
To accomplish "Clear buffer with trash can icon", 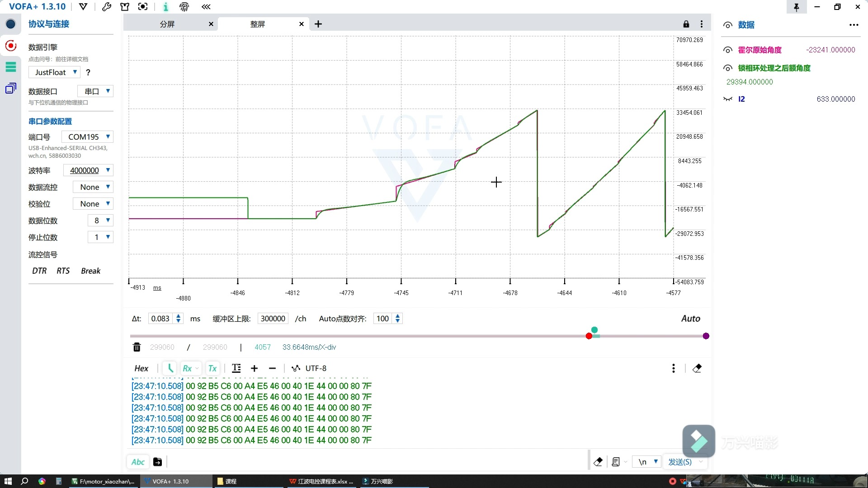I will [x=137, y=347].
